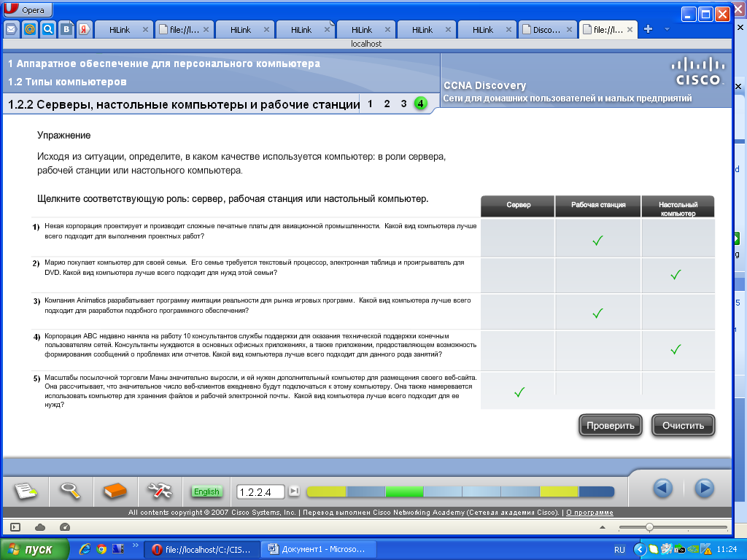747x560 pixels.
Task: Click the go button beside page number field
Action: click(295, 491)
